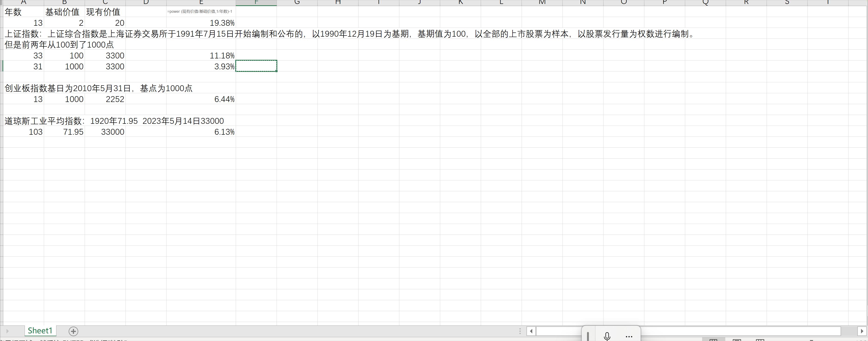Switch to the Sheet1 tab
Screen dimensions: 868x341
(x=40, y=331)
